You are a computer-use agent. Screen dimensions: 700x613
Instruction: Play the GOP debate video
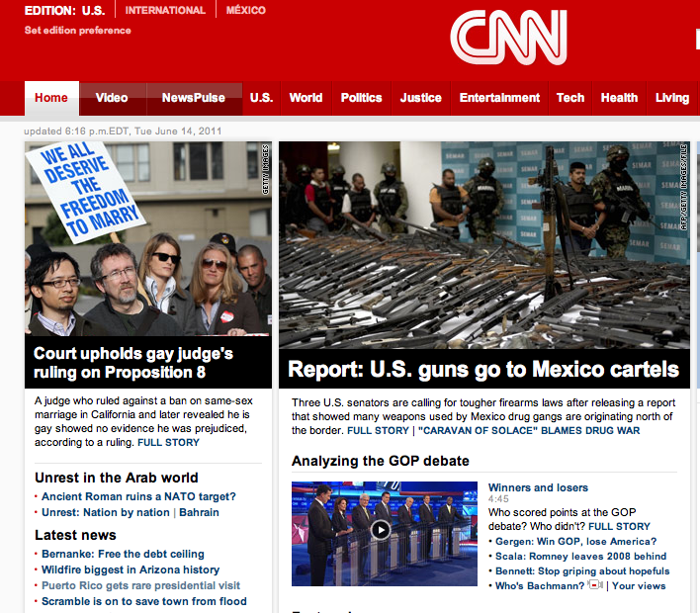(x=381, y=529)
